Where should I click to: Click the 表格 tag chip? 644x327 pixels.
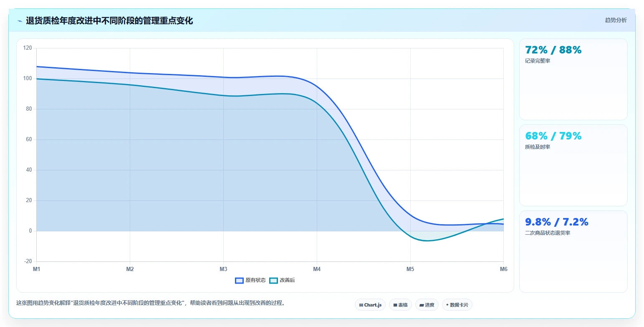(400, 305)
